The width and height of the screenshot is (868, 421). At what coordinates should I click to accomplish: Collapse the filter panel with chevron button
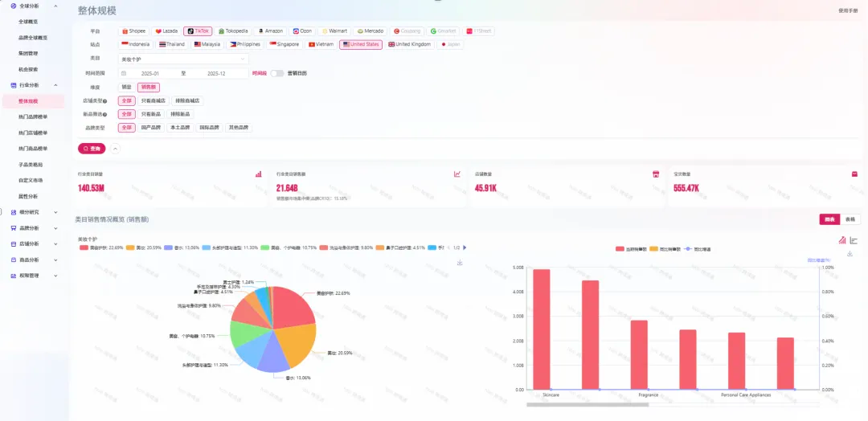tap(115, 149)
